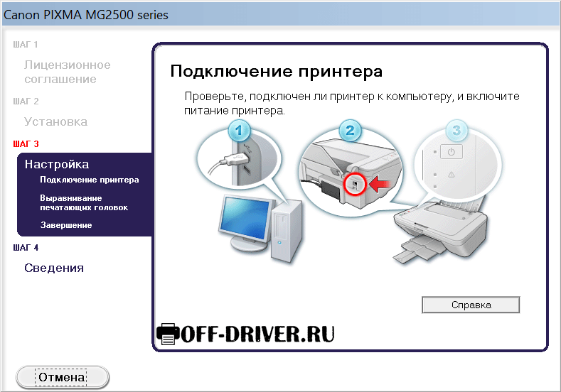Click the ШАГ 4 label
Viewport: 561px width, 392px height.
coord(26,248)
